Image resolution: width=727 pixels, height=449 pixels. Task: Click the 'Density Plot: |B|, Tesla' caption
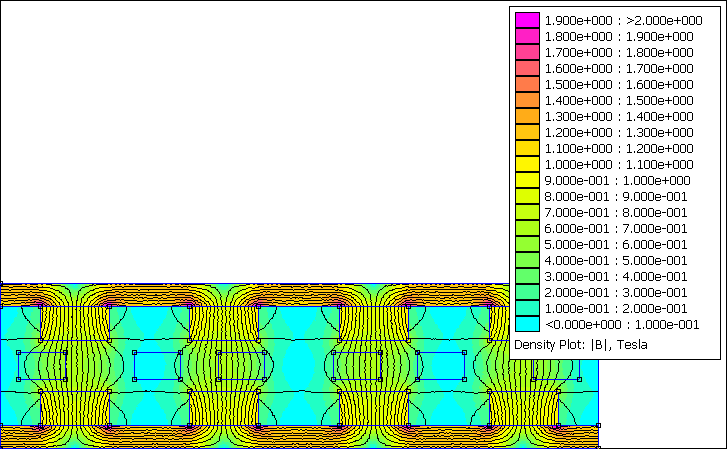[x=581, y=345]
